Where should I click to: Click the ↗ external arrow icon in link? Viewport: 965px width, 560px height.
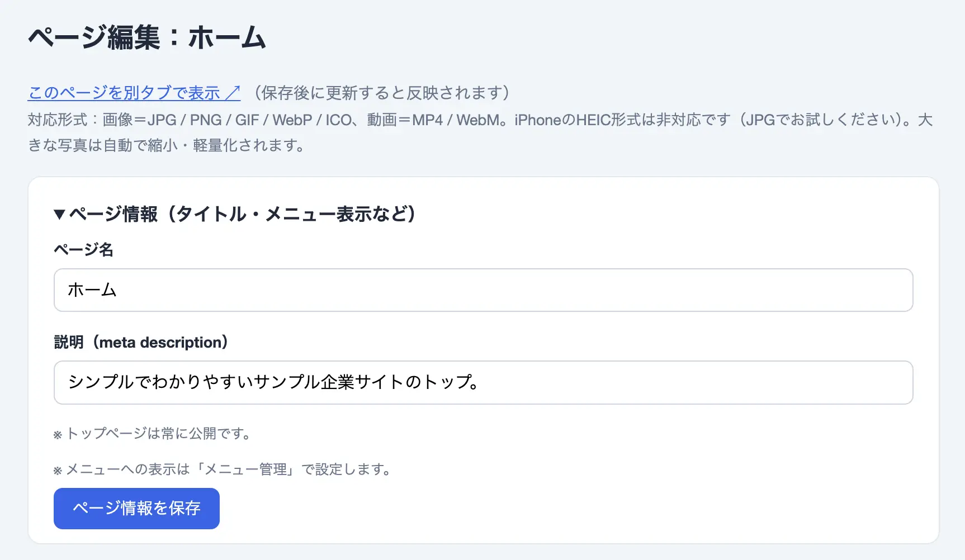click(x=233, y=92)
